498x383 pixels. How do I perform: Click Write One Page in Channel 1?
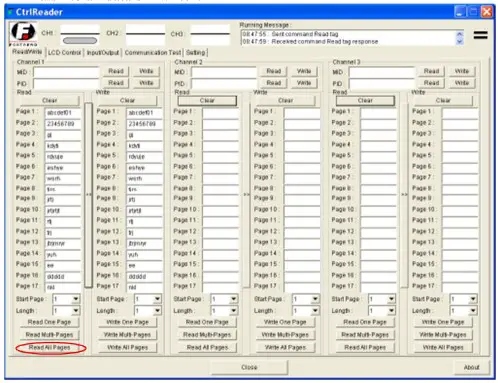tap(127, 322)
